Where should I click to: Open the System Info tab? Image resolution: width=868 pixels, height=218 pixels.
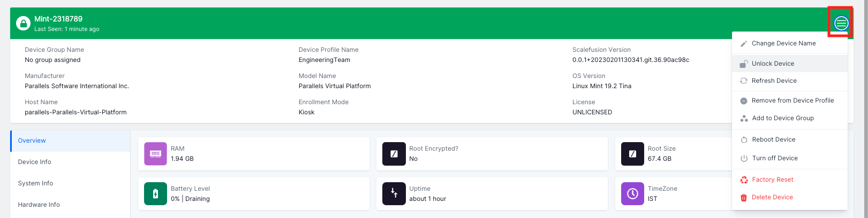[x=70, y=183]
